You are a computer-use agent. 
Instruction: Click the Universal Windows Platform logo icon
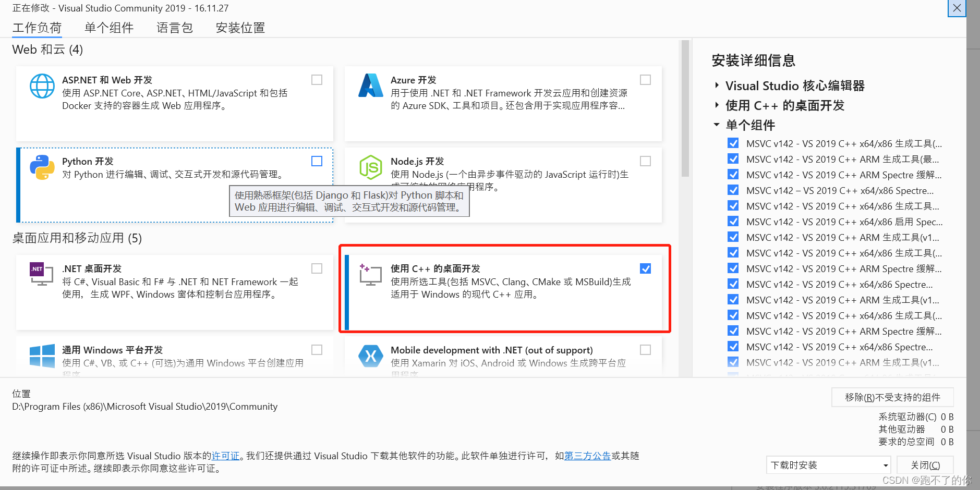(x=42, y=356)
